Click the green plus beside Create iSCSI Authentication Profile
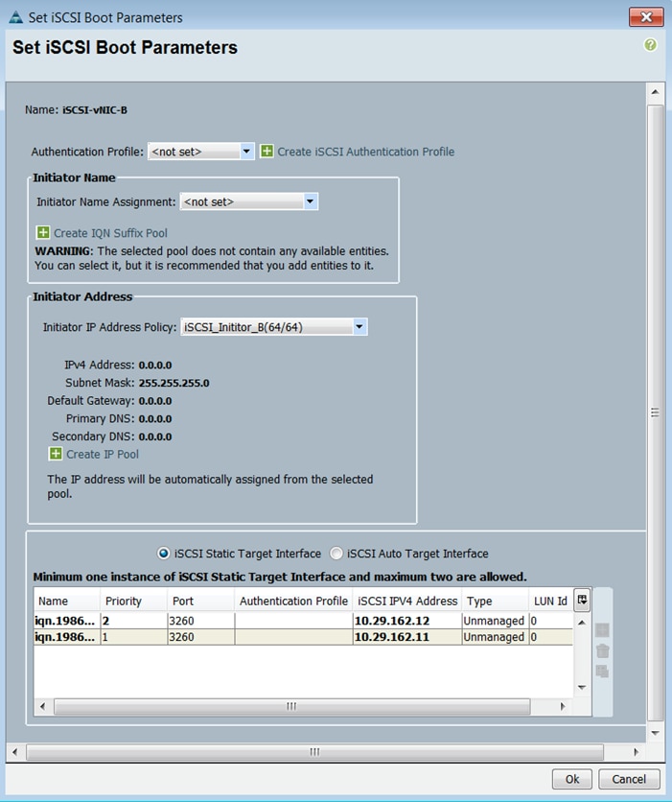Screen dimensions: 672x802 coord(266,151)
